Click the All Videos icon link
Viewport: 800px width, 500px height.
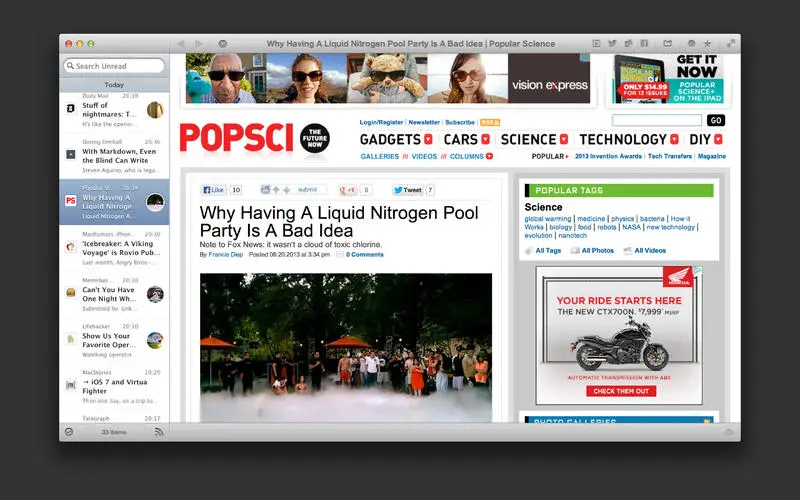(645, 251)
